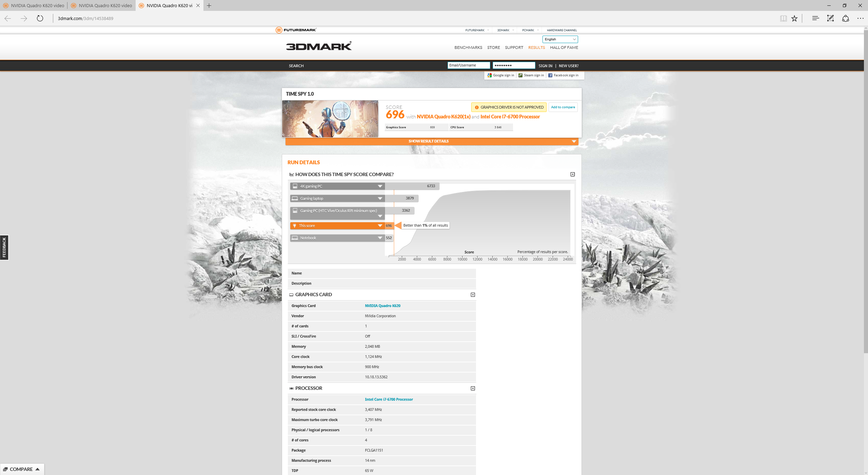Collapse the Graphics Card section
This screenshot has height=475, width=868.
473,295
